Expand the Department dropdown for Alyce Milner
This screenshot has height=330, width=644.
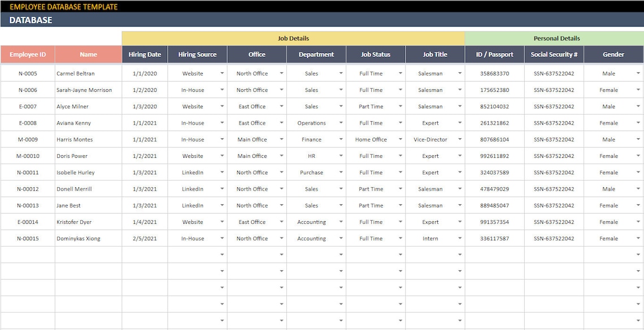(341, 106)
